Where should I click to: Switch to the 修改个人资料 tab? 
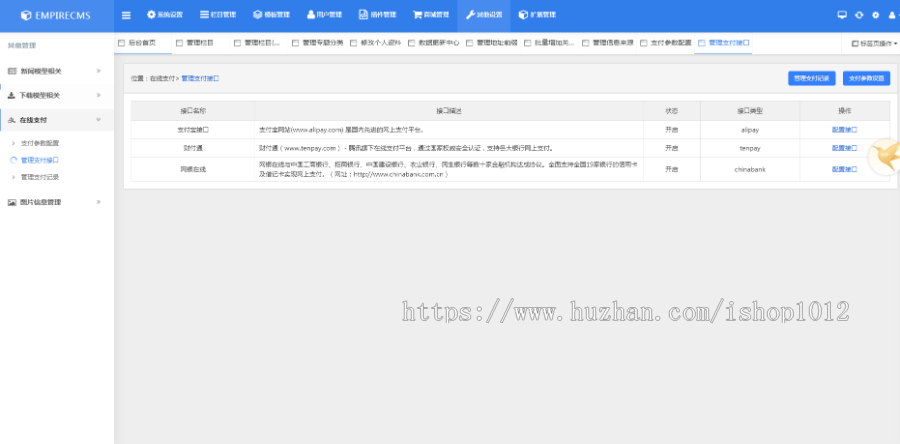(375, 42)
